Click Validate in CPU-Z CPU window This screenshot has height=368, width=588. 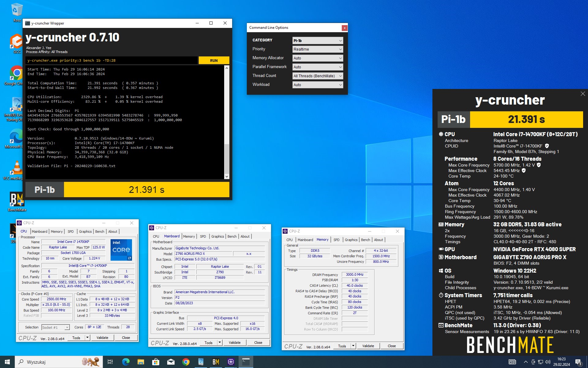102,338
